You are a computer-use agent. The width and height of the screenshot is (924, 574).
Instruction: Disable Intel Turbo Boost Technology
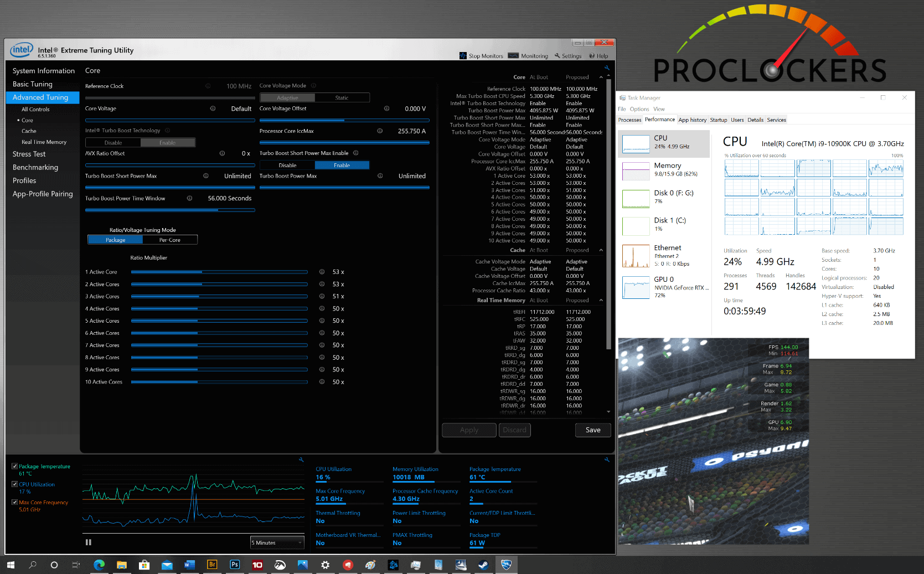tap(113, 143)
